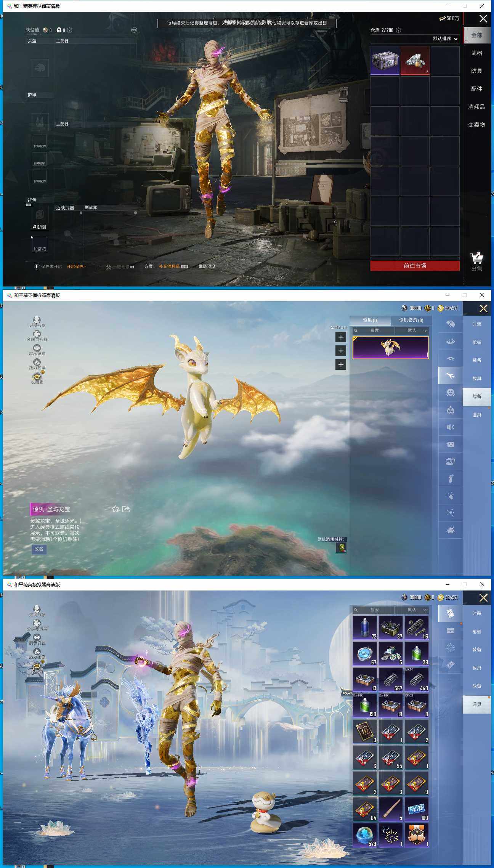The width and height of the screenshot is (494, 868).
Task: Switch to 变卖物 tab in warehouse
Action: 476,125
